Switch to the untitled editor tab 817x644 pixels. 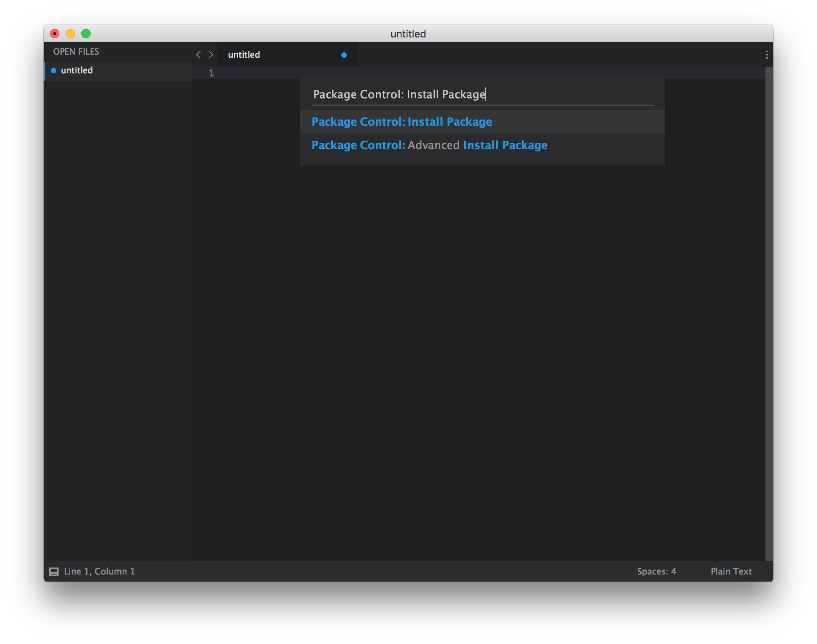click(x=244, y=55)
